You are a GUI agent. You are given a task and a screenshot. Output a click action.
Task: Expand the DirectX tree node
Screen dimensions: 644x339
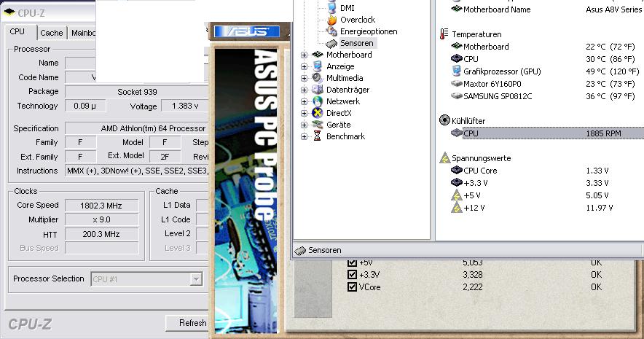[x=304, y=113]
